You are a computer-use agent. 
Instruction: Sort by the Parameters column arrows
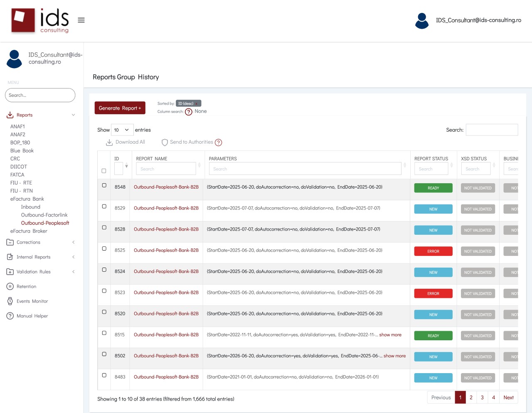tap(405, 165)
